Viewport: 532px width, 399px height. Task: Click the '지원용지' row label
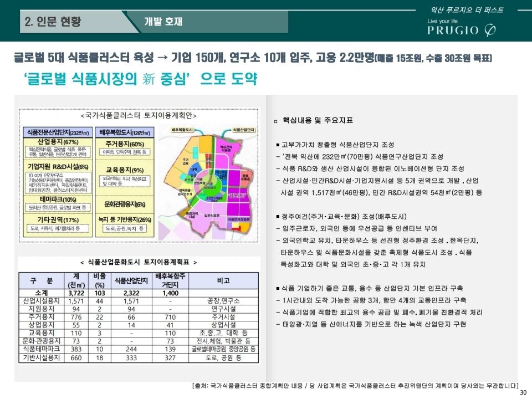click(x=42, y=309)
